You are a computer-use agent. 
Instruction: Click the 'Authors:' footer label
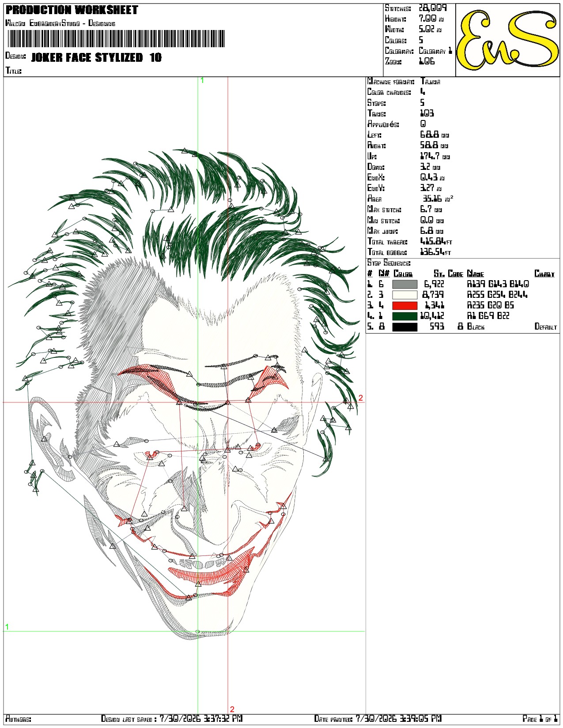[x=18, y=719]
